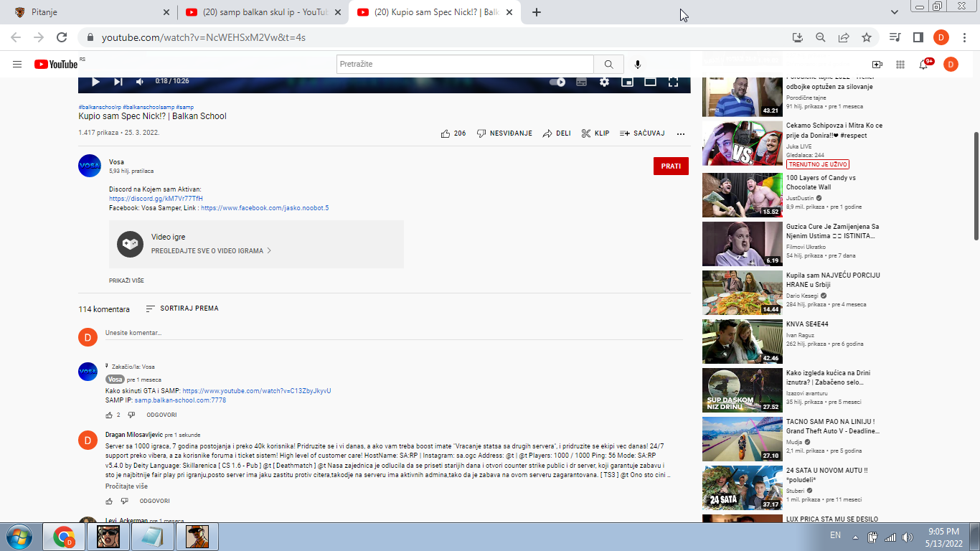Open the notifications bell
Screen dimensions: 980x551
point(923,65)
